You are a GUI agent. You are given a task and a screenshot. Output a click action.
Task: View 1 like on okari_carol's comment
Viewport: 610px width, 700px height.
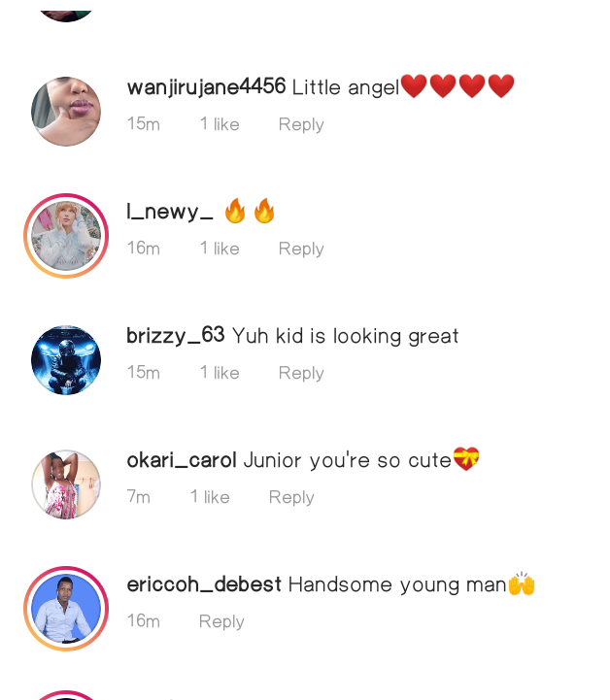pos(210,497)
